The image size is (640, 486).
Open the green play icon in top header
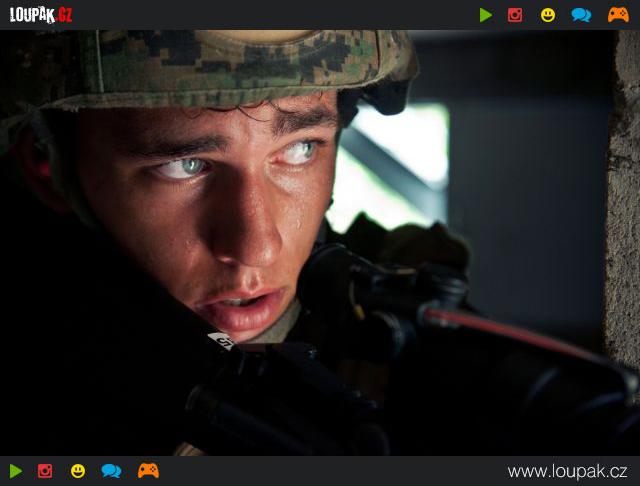(486, 15)
